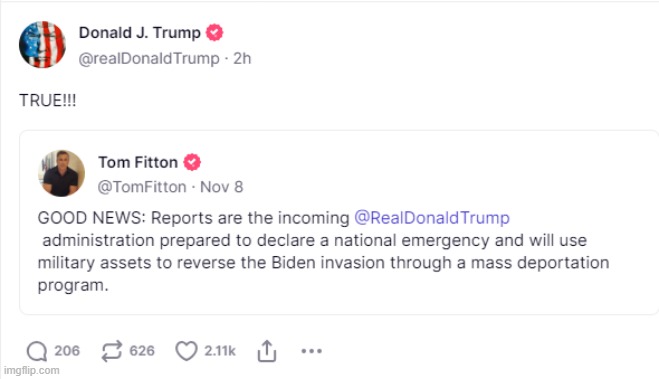The height and width of the screenshot is (379, 659).
Task: Click the 2h post timestamp
Action: 242,58
